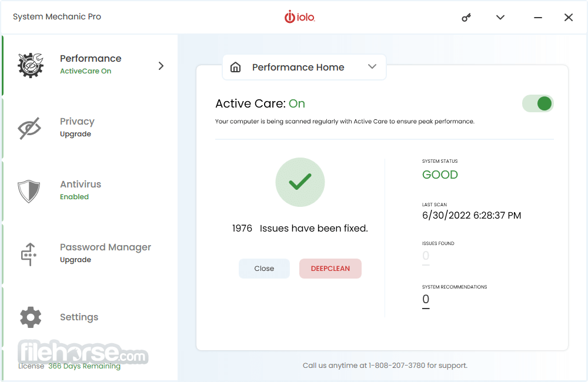Viewport: 588px width, 382px height.
Task: Click the Performance gear-wrench icon
Action: tap(31, 66)
